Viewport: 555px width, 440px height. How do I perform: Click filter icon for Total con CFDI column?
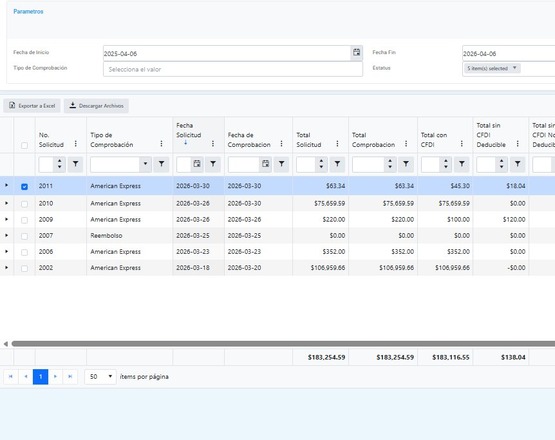coord(462,164)
